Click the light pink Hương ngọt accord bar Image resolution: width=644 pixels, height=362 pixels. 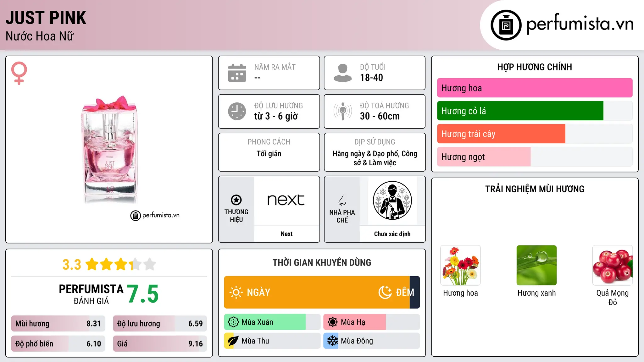tap(484, 157)
